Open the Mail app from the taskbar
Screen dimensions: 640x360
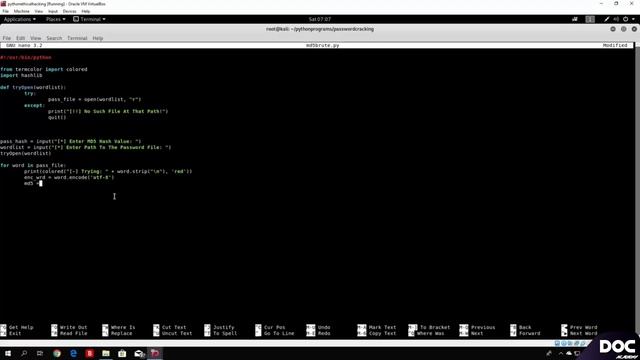(x=139, y=353)
